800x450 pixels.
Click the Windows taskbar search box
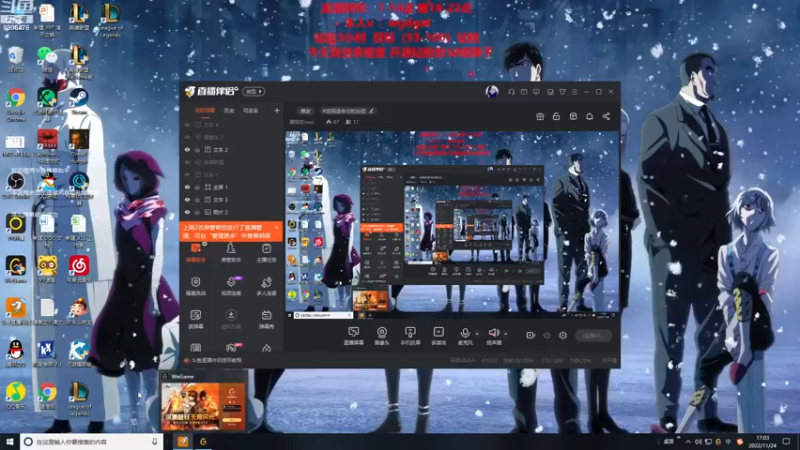92,441
